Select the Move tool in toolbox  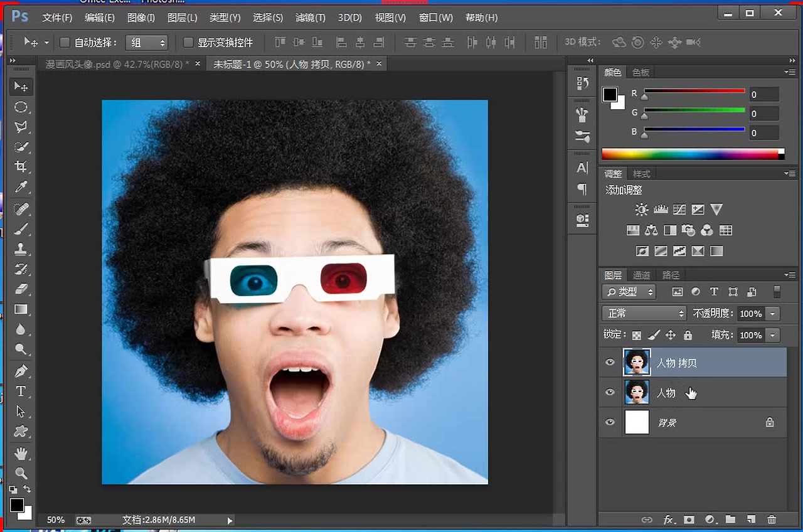(x=21, y=87)
